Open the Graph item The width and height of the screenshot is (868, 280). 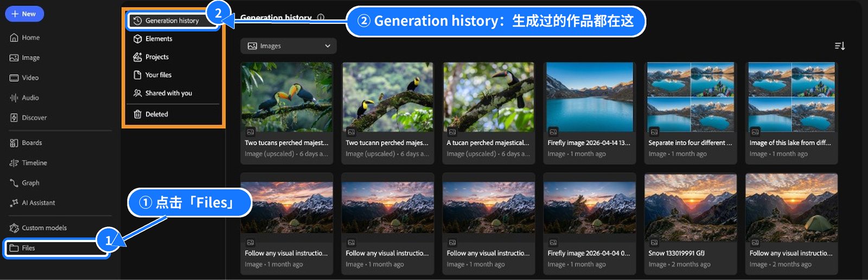coord(25,183)
